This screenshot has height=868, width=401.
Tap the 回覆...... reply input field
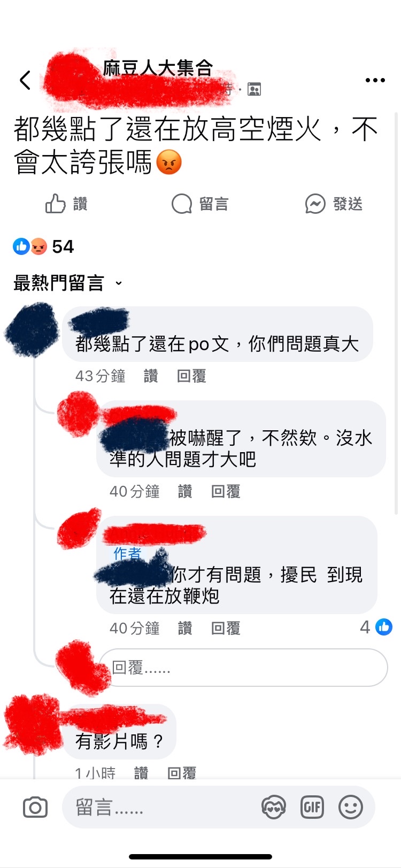tap(243, 668)
